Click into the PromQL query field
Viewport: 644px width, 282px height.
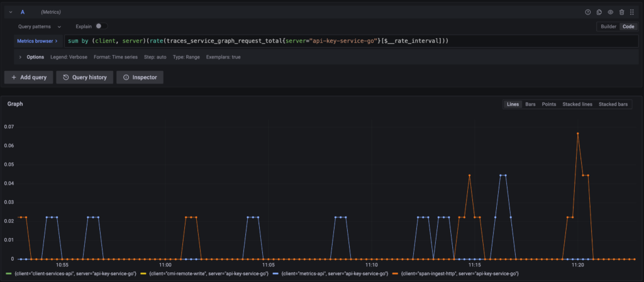(351, 41)
